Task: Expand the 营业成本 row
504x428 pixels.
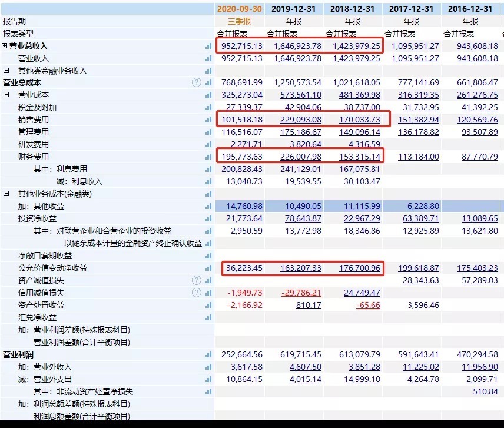Action: click(6, 95)
